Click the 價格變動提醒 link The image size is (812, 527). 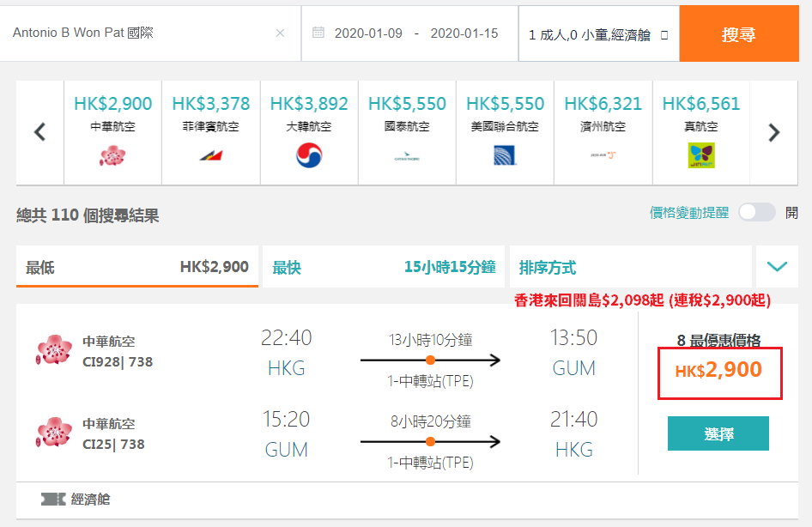coord(689,212)
